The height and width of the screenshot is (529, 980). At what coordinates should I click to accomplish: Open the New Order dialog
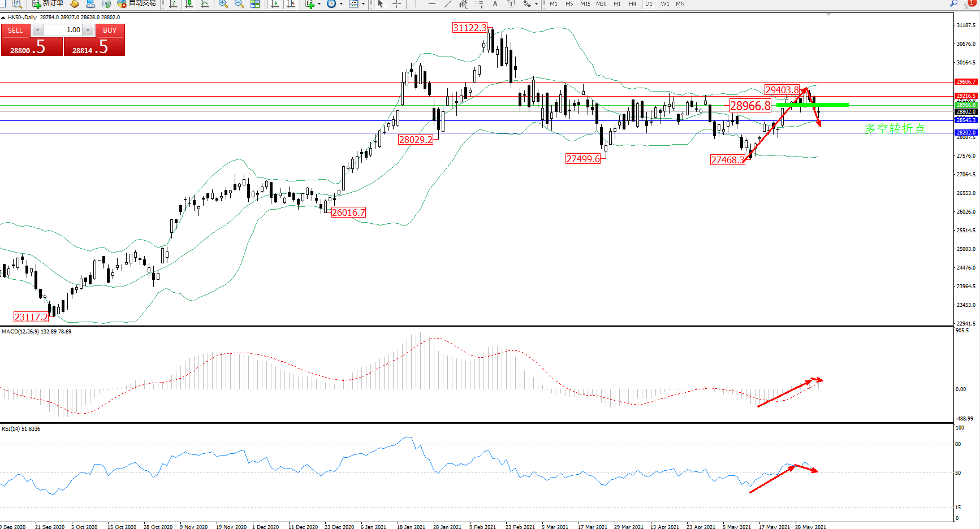[x=48, y=3]
